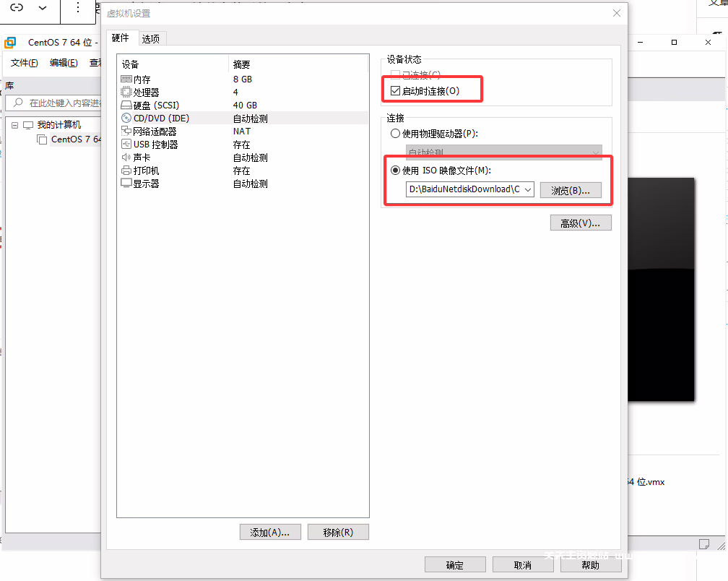Click the 移除(R) remove button

[338, 533]
